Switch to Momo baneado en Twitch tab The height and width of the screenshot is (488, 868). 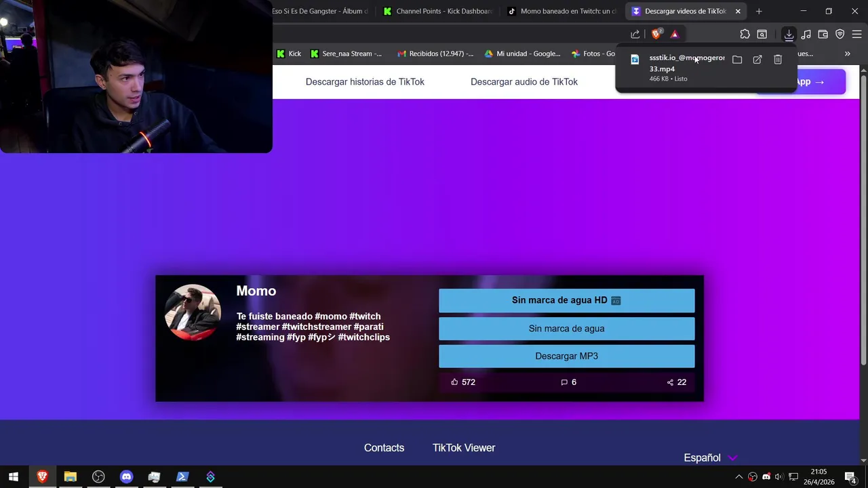coord(563,11)
